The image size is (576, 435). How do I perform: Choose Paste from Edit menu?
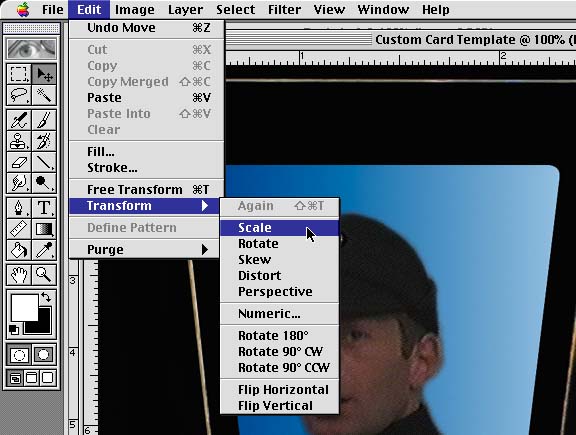(147, 98)
